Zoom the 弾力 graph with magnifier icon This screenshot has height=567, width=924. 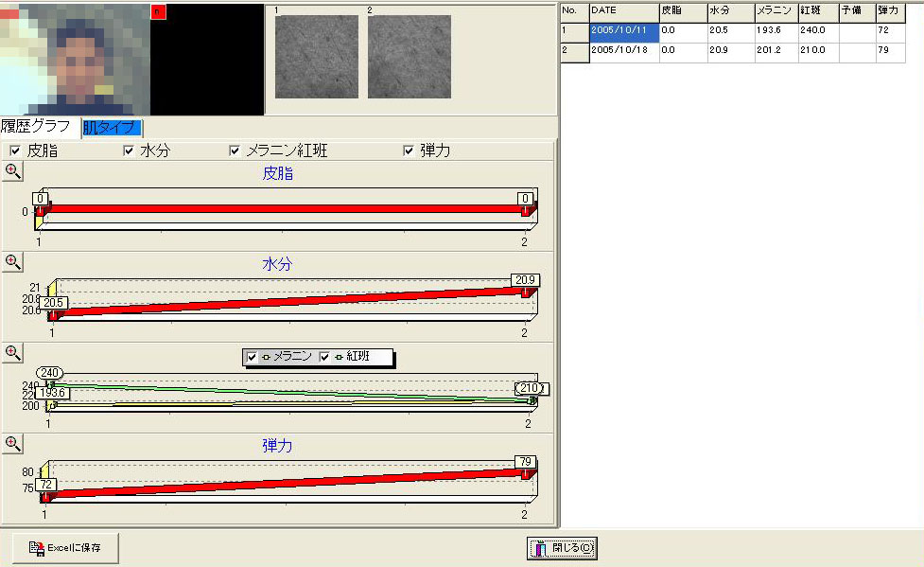12,444
